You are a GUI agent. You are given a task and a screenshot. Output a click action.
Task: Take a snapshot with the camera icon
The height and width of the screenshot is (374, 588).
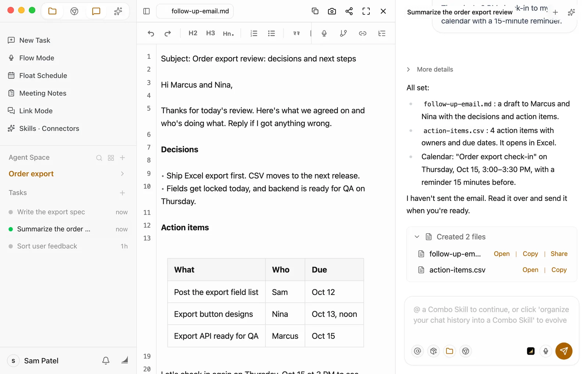click(332, 11)
